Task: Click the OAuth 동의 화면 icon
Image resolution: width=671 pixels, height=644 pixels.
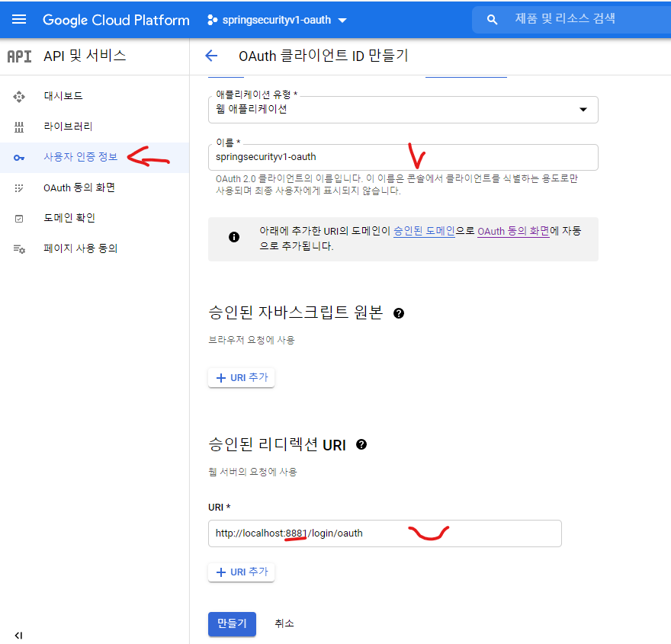Action: [19, 188]
